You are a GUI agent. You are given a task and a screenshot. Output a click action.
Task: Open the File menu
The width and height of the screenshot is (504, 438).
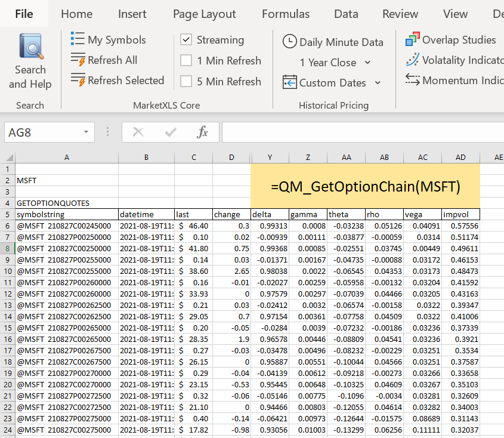(23, 14)
